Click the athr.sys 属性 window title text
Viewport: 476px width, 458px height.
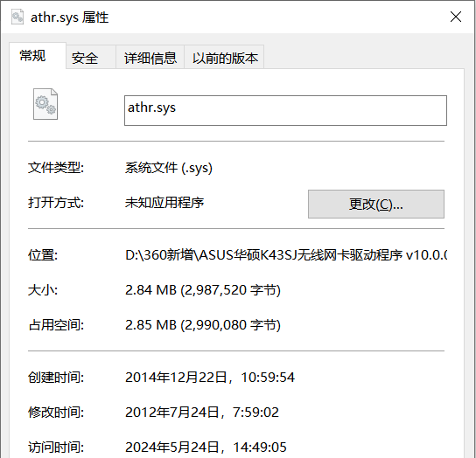tap(69, 17)
